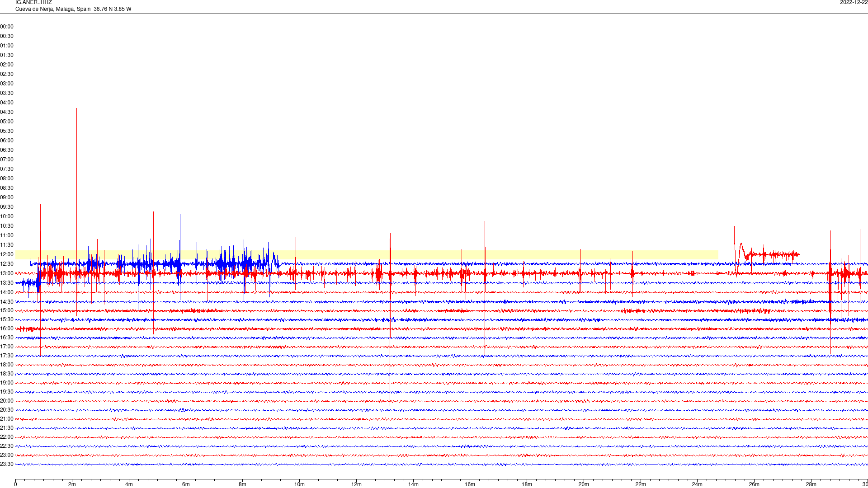Click the 17:30 time row label
Viewport: 868px width, 488px height.
7,356
